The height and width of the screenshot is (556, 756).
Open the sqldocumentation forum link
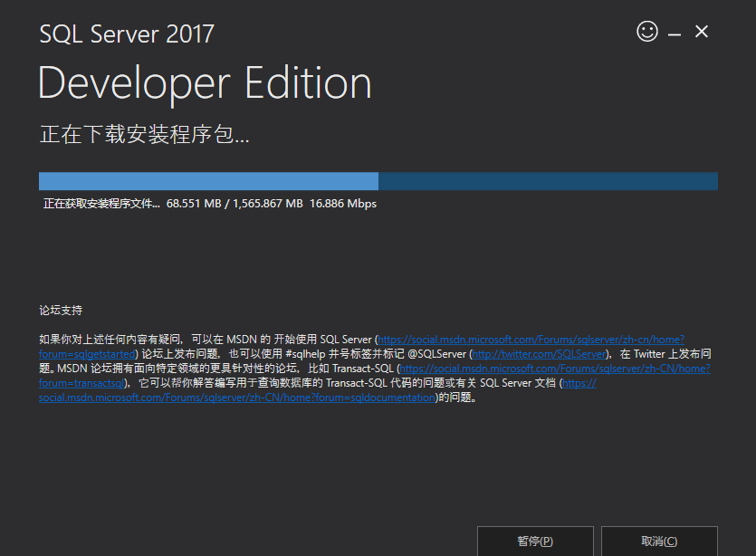pyautogui.click(x=236, y=398)
